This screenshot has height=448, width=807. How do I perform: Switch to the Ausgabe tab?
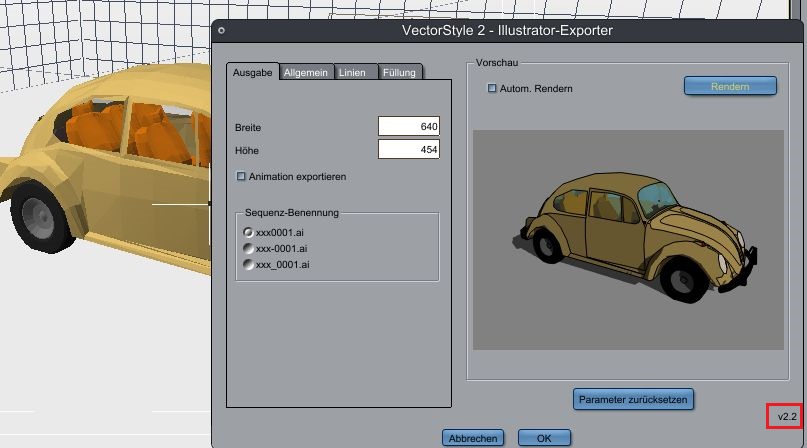252,72
